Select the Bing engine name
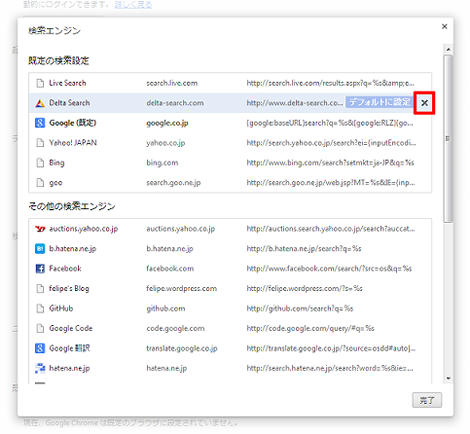 point(57,163)
